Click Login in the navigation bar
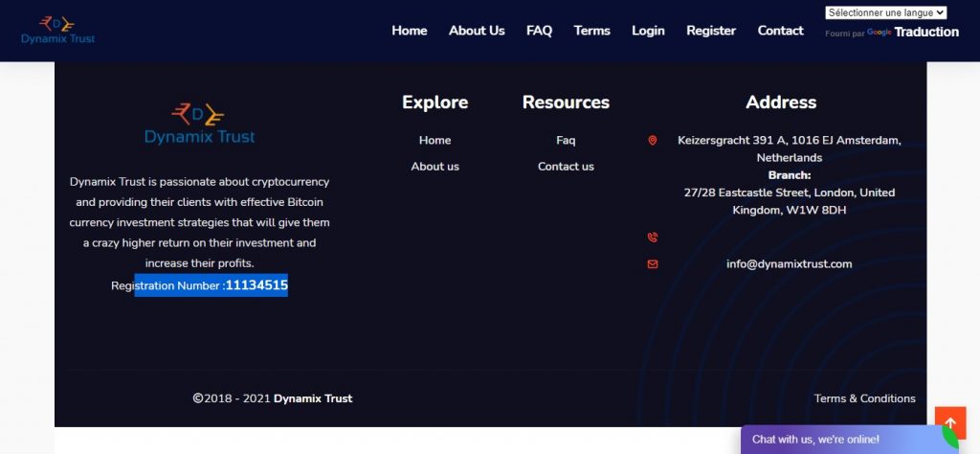The height and width of the screenshot is (454, 980). [648, 31]
